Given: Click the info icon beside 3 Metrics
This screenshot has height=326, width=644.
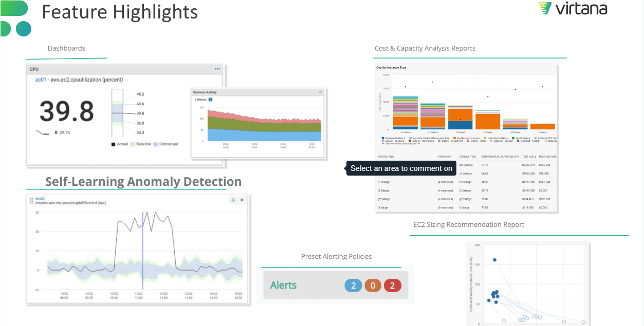Looking at the screenshot, I should click(210, 99).
